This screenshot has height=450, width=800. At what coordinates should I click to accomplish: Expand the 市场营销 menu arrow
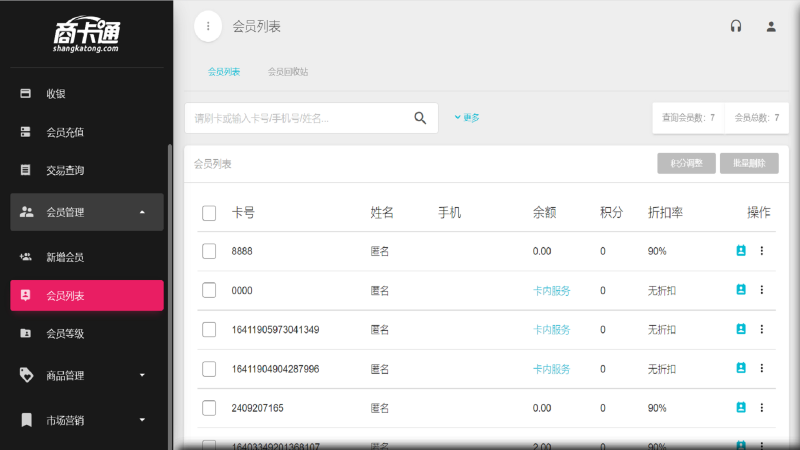[x=142, y=420]
